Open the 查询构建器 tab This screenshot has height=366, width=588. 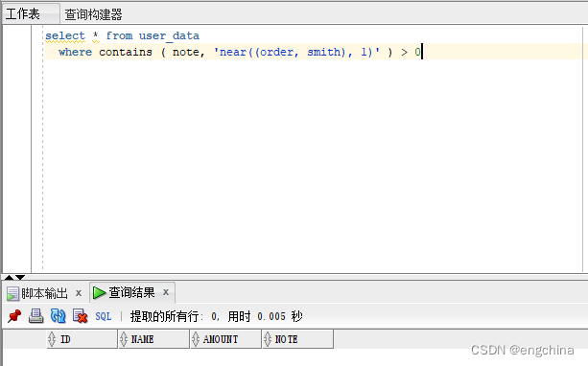(x=93, y=14)
